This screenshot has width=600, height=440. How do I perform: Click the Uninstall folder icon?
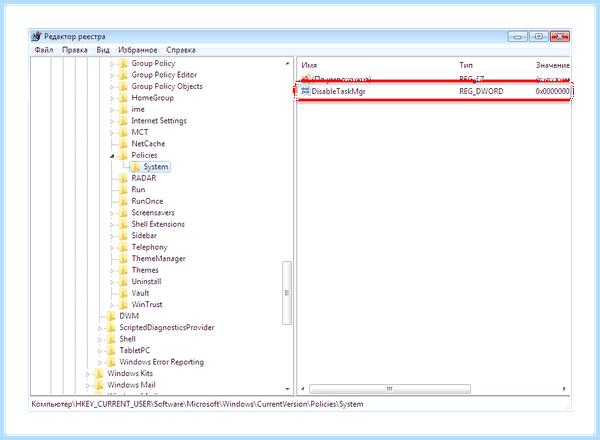tap(123, 282)
